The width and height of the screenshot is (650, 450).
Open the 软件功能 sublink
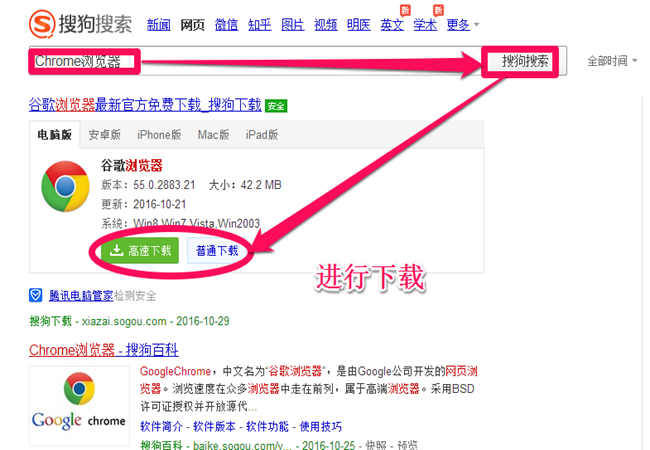pos(267,426)
